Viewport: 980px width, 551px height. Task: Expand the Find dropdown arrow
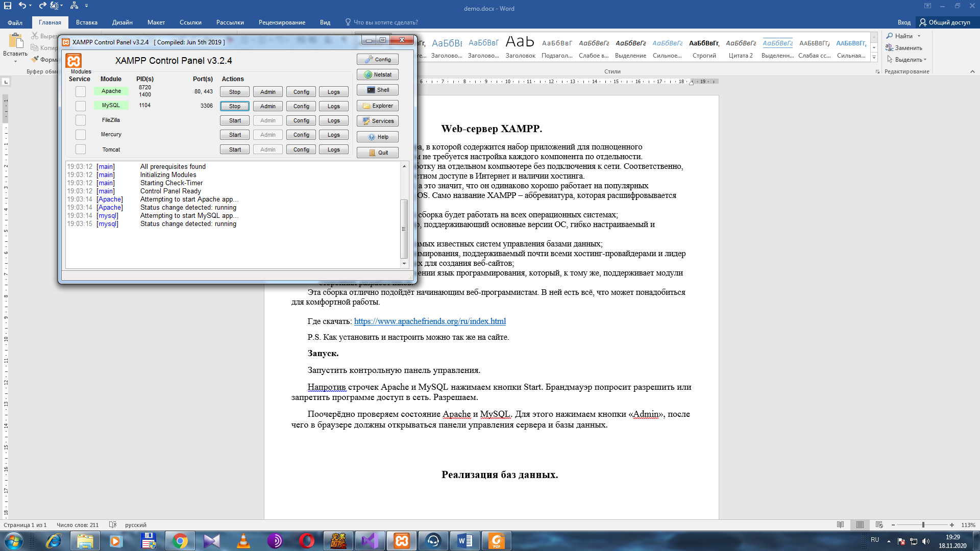919,36
